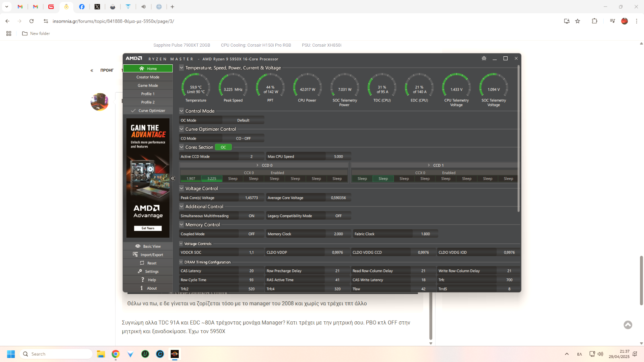Click the browser back arrow

[7, 21]
